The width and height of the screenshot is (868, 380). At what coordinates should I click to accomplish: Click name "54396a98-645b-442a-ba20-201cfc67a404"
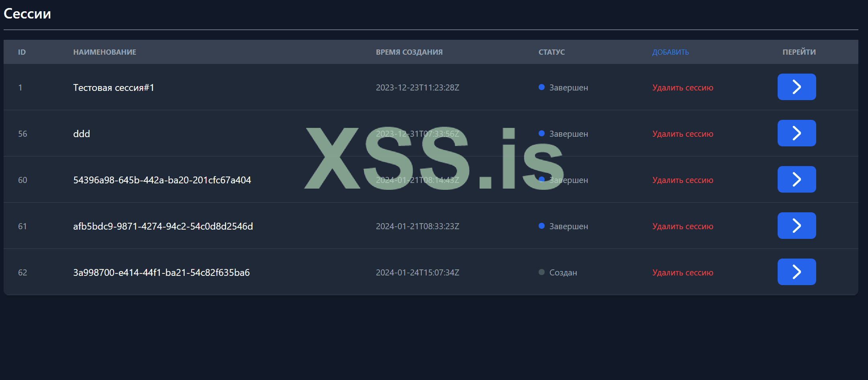click(x=162, y=180)
